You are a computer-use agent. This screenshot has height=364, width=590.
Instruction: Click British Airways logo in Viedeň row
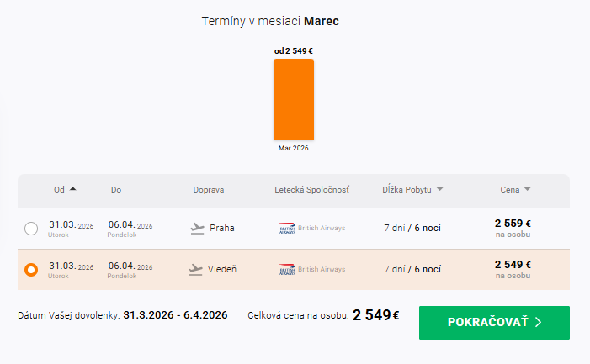(x=286, y=270)
